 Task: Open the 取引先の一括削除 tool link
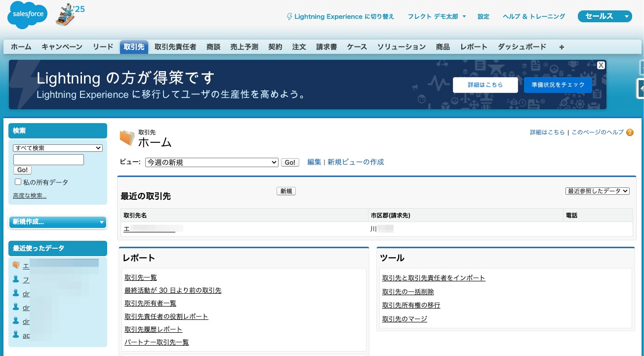[x=408, y=292]
